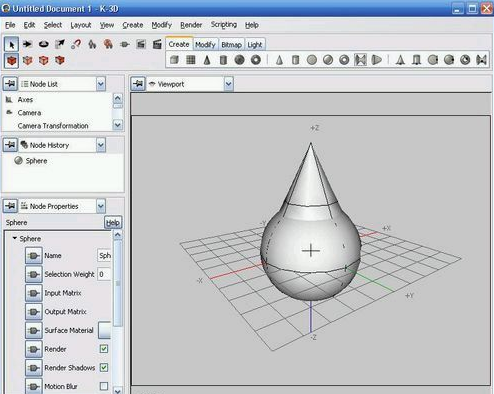The height and width of the screenshot is (394, 494).
Task: Select Camera Transformation node
Action: (53, 126)
